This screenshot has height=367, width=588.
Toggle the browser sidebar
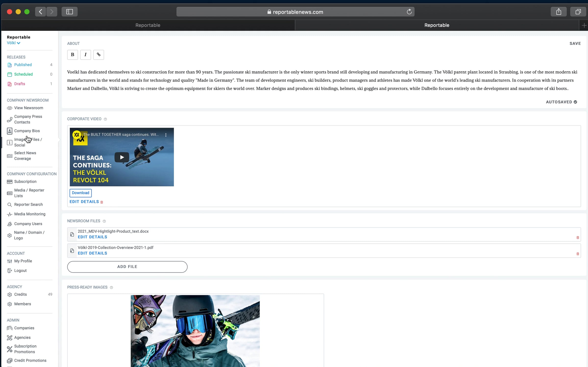pos(70,12)
